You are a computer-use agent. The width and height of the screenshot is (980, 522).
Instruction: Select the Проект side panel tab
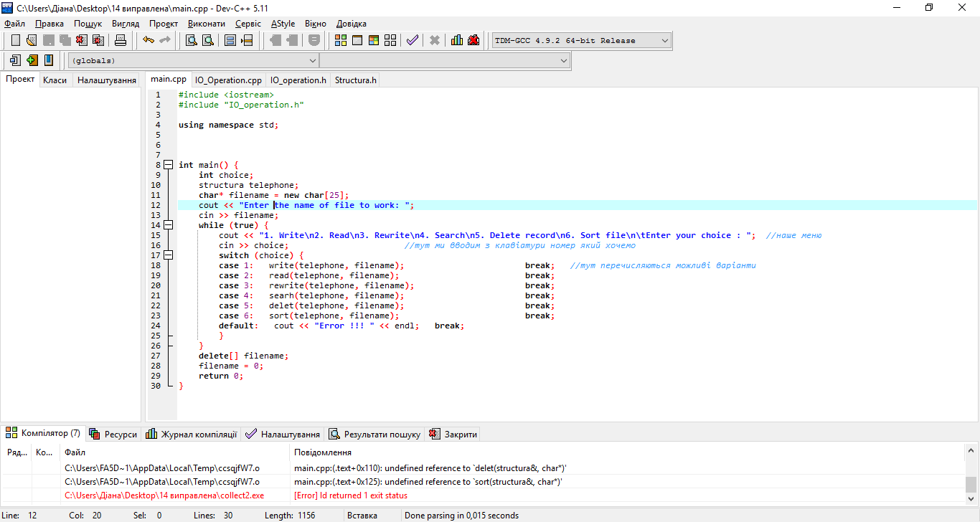[x=20, y=80]
